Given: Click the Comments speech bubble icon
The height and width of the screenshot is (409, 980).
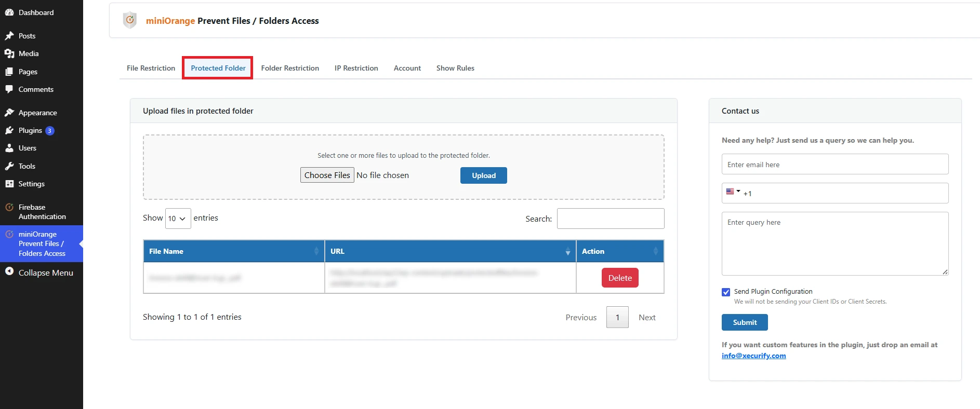Looking at the screenshot, I should pyautogui.click(x=9, y=89).
